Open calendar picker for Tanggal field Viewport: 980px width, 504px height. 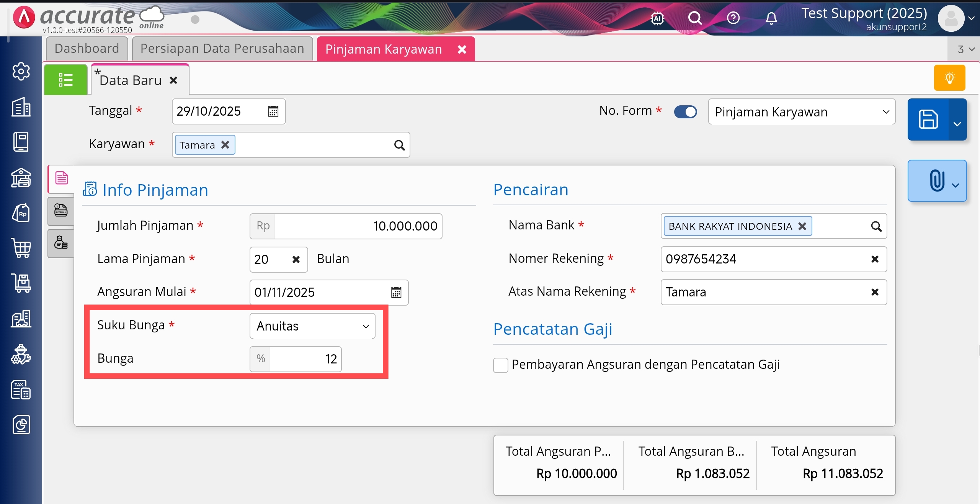click(x=273, y=111)
